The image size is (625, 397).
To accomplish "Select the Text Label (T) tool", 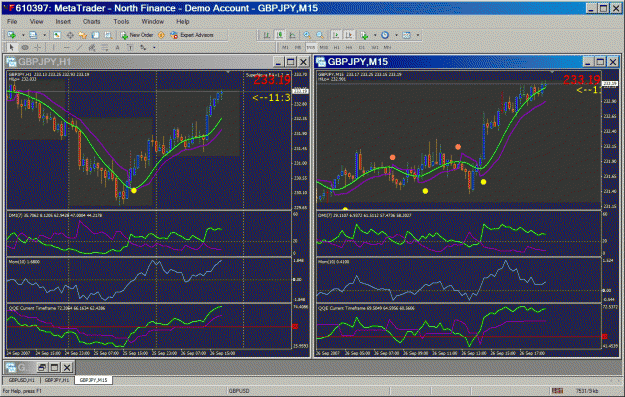I will pyautogui.click(x=130, y=47).
